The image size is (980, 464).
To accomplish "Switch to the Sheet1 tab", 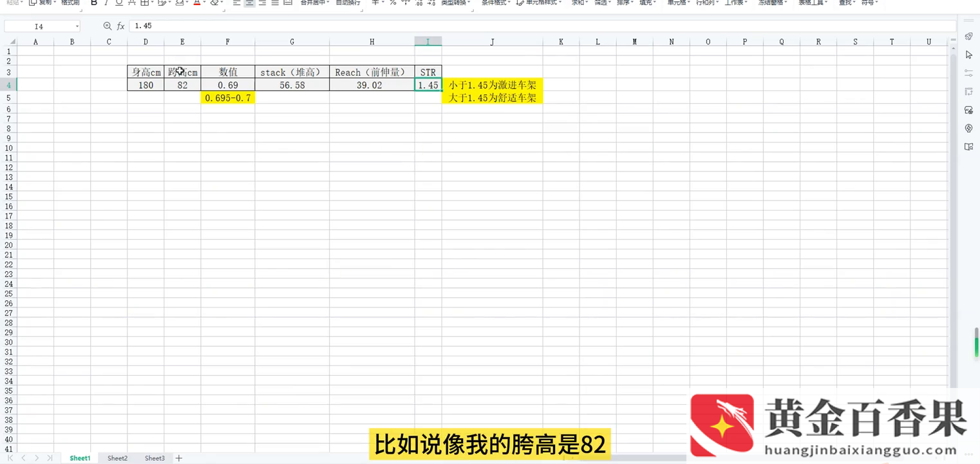I will coord(80,458).
